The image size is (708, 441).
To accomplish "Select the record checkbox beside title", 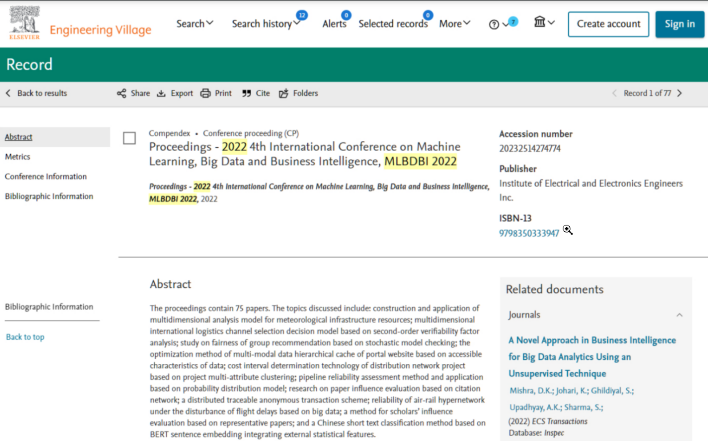I will (x=129, y=138).
